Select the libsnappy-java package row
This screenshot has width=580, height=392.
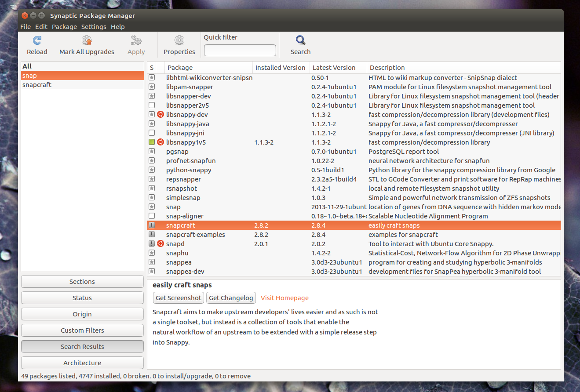coord(354,124)
